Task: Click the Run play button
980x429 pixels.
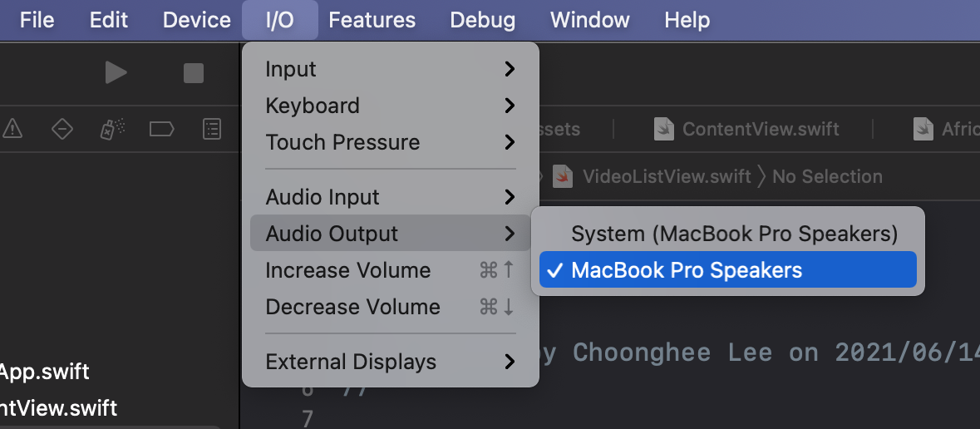Action: (x=116, y=73)
